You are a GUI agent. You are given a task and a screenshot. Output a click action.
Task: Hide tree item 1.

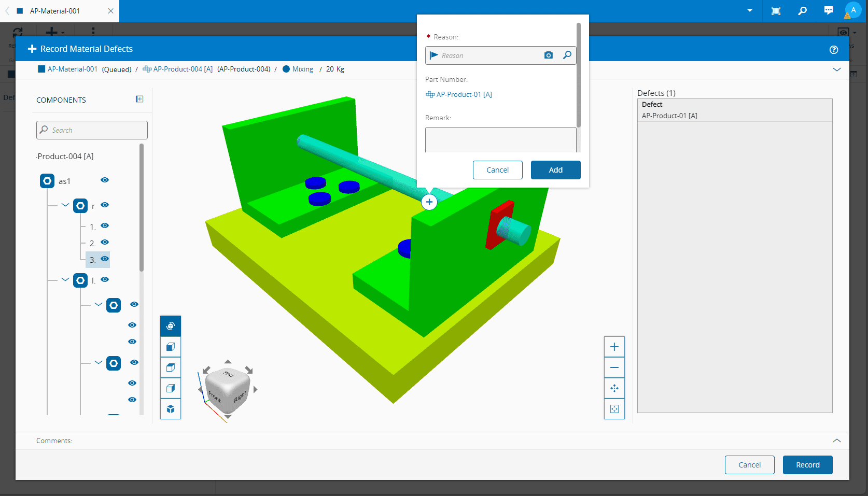pos(105,225)
